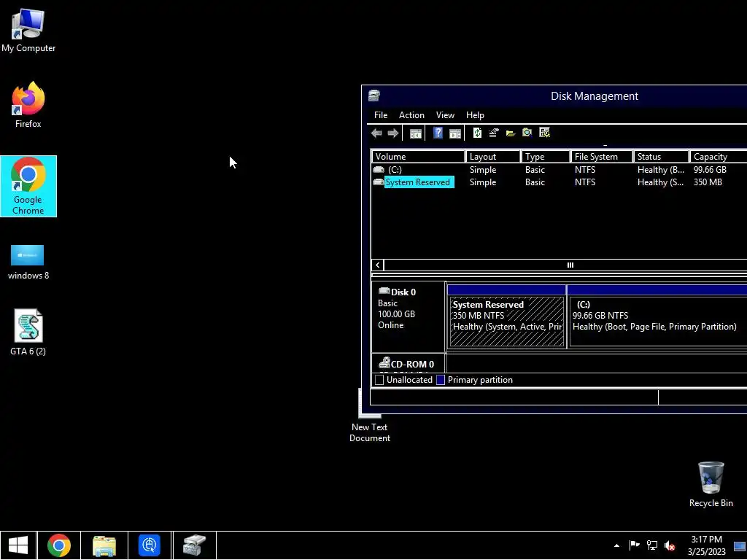Click the blue search app taskbar icon
The width and height of the screenshot is (747, 560).
(149, 545)
